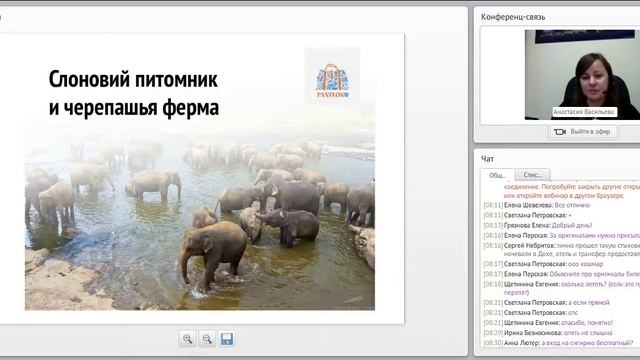Zoom out of the presentation slide
This screenshot has width=640, height=360.
pos(207,338)
